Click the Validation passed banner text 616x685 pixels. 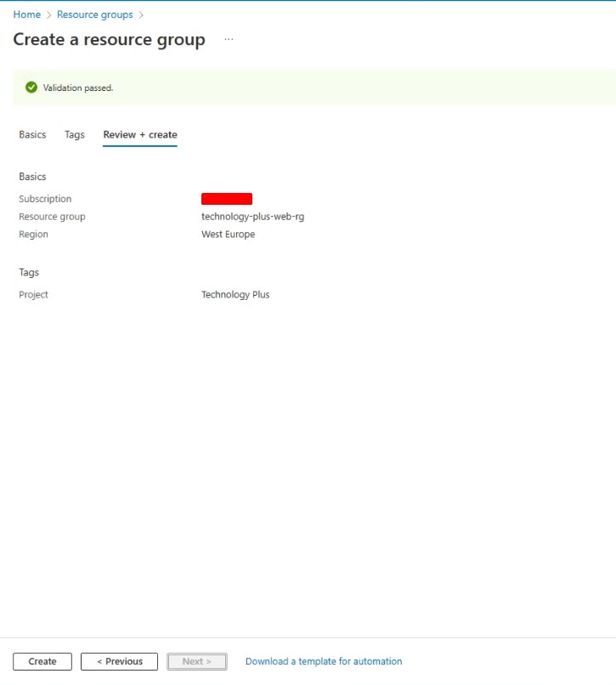(x=78, y=88)
